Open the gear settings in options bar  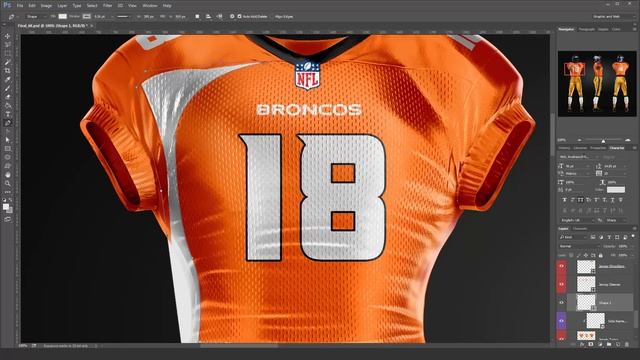point(232,17)
